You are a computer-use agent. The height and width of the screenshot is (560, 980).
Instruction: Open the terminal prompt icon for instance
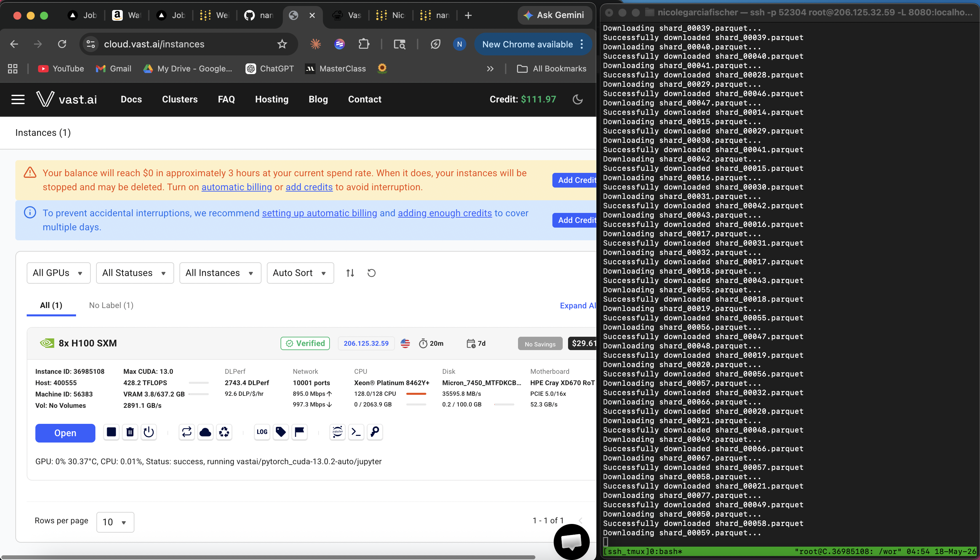[x=356, y=432]
